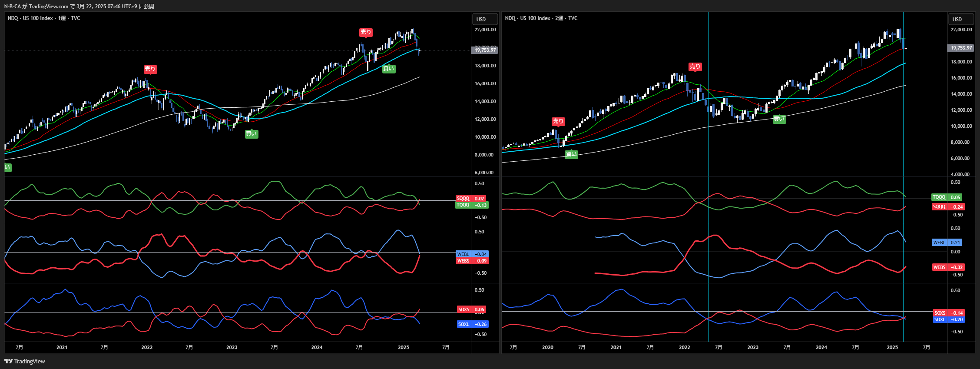Click the 19,753.97 price label on left chart

coord(485,50)
